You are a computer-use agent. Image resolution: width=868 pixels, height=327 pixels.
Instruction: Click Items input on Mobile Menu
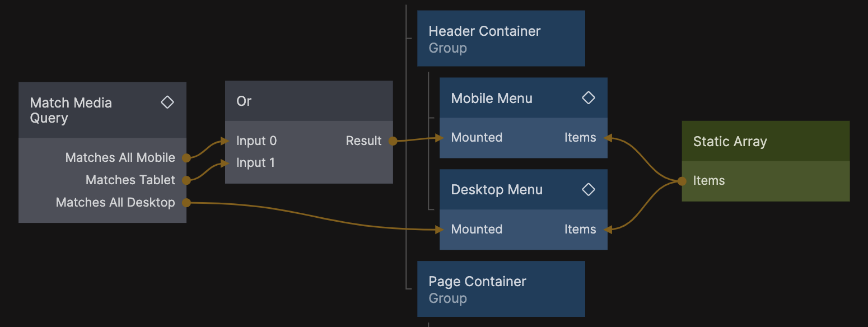pyautogui.click(x=581, y=138)
